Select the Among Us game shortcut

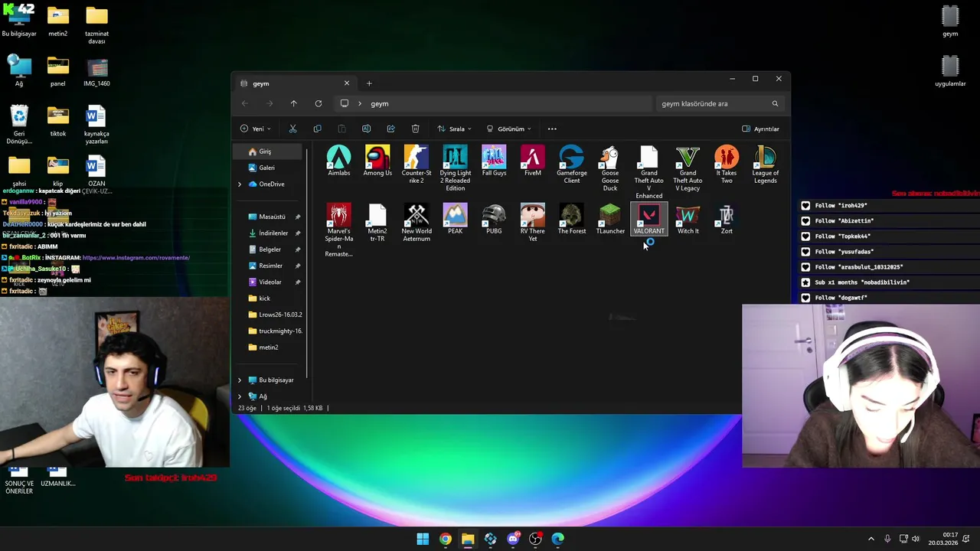click(x=377, y=161)
